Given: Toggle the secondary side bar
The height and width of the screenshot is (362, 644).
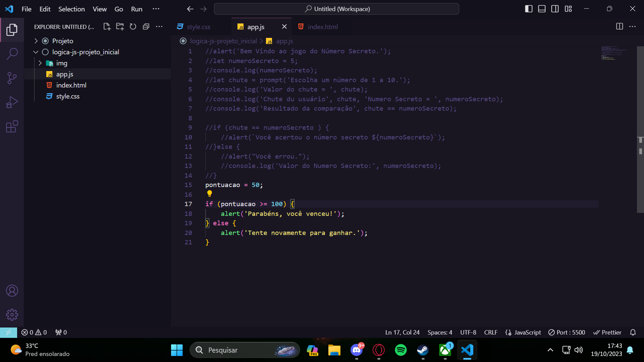Looking at the screenshot, I should pos(555,9).
